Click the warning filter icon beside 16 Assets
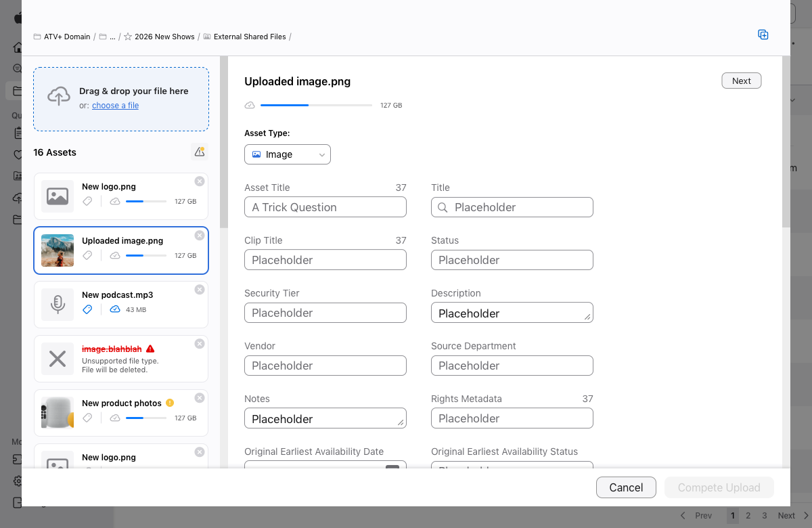 pos(199,152)
